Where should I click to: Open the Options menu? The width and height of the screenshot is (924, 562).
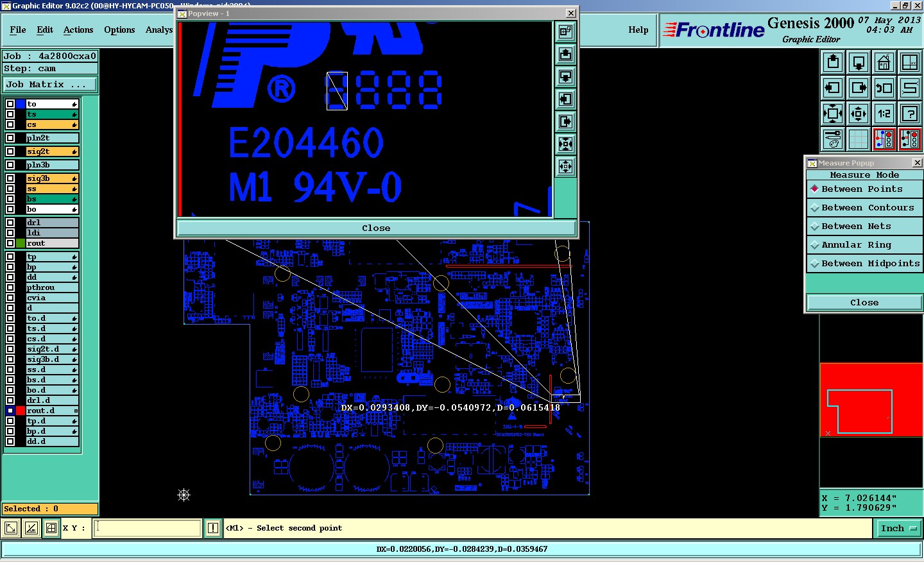[119, 30]
